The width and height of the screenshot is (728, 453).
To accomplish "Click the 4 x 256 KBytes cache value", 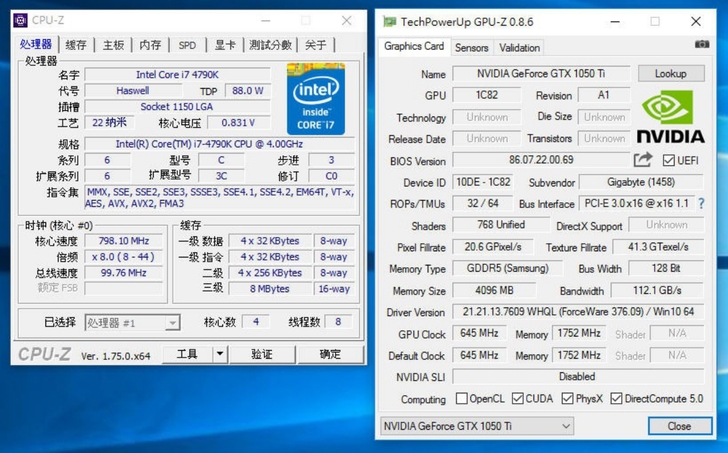I will 270,273.
